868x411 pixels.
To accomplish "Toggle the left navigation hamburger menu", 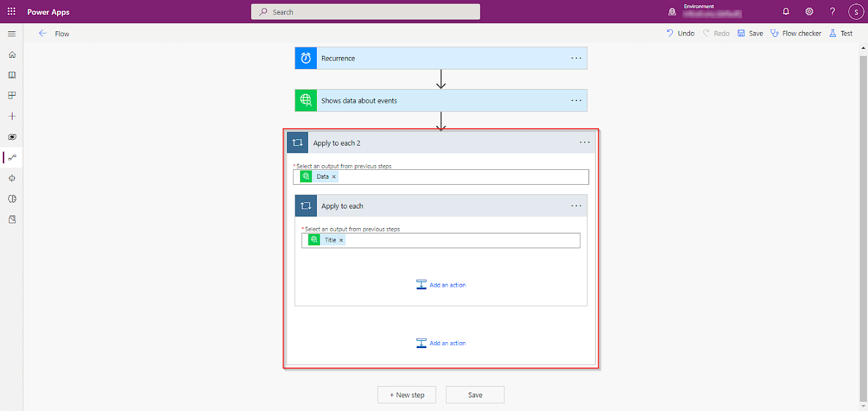I will 11,34.
